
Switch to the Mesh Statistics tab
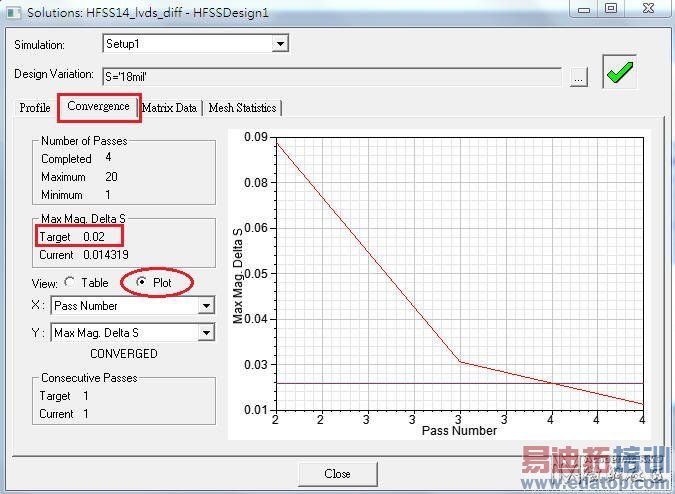click(242, 108)
